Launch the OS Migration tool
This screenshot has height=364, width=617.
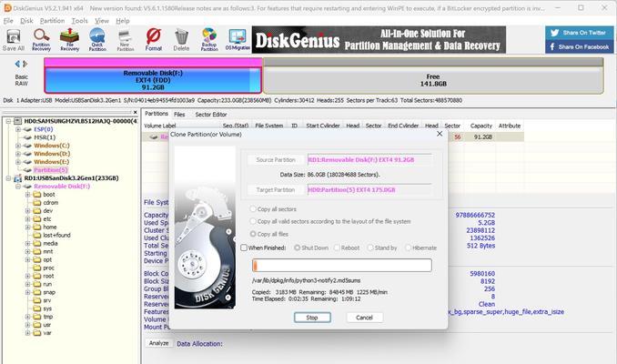point(238,40)
